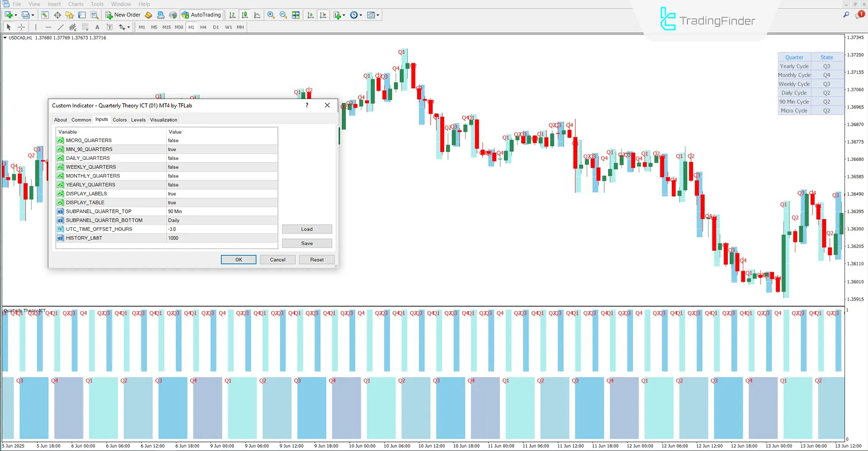Select the crosshair tool
Viewport: 868px width, 451px height.
pos(21,27)
